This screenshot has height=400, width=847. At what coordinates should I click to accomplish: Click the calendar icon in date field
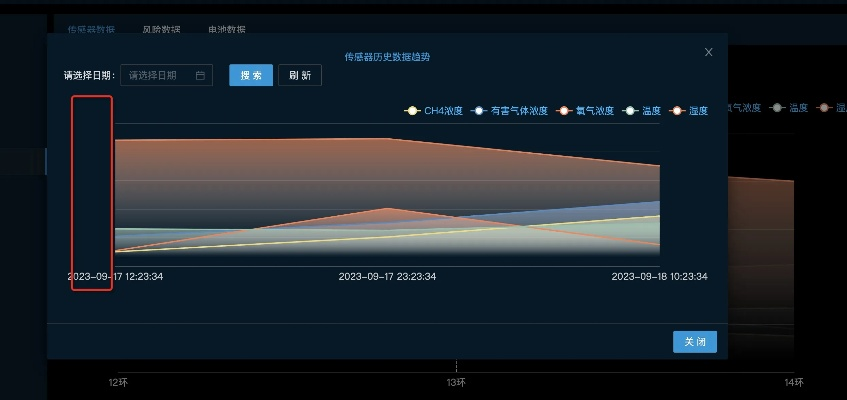click(x=200, y=76)
